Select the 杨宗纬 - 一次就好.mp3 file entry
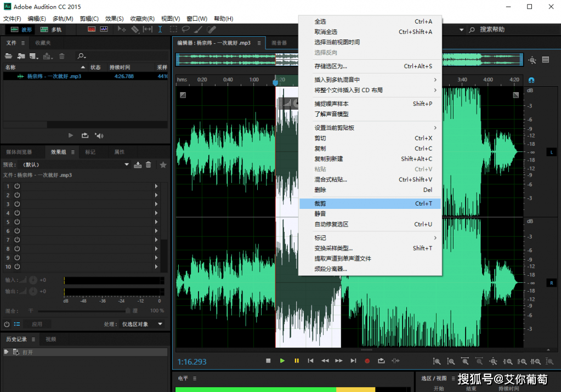 [52, 76]
